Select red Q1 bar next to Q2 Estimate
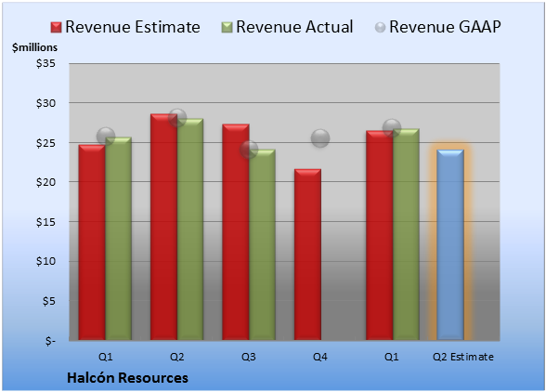Screen dimensions: 546x392 [379, 235]
